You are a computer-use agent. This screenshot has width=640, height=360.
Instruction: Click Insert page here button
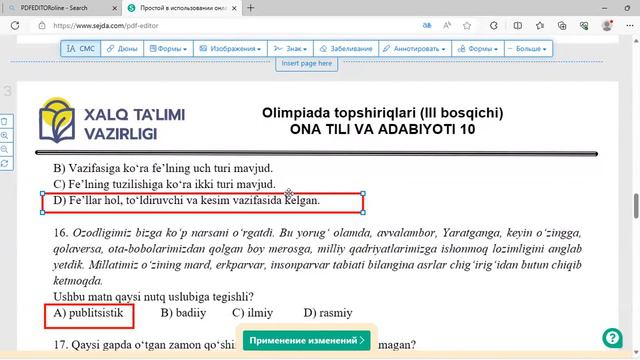coord(307,64)
